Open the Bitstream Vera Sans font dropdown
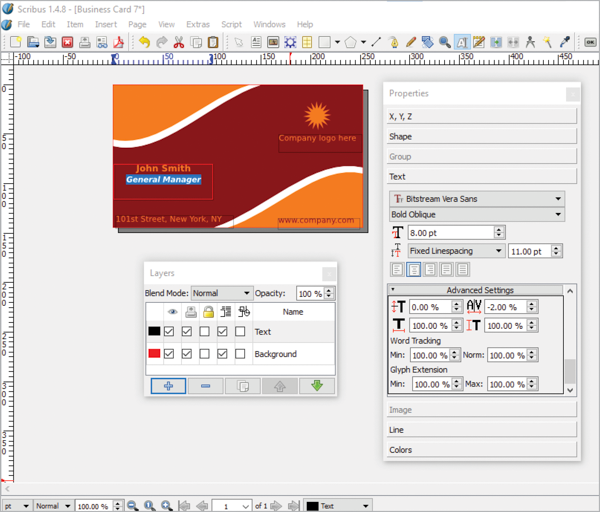 [477, 199]
